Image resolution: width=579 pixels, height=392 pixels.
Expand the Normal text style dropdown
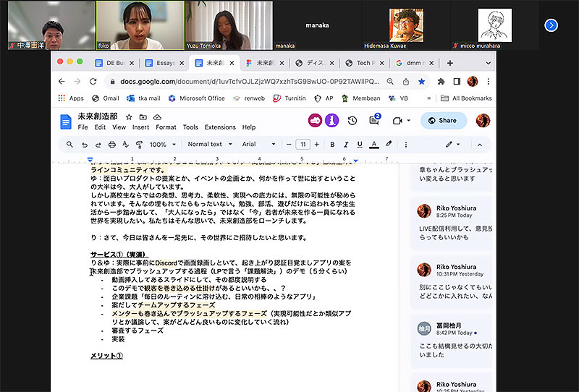208,145
